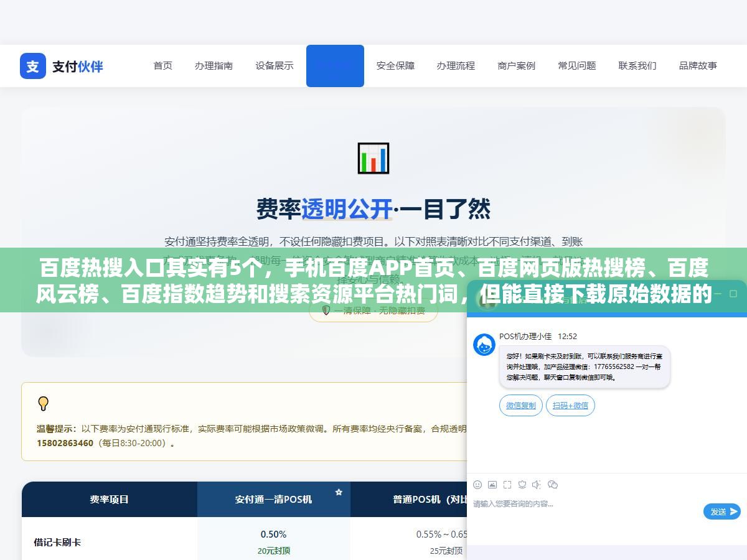Open the emoji picker in chat
Screen dimensions: 747x560
[477, 484]
